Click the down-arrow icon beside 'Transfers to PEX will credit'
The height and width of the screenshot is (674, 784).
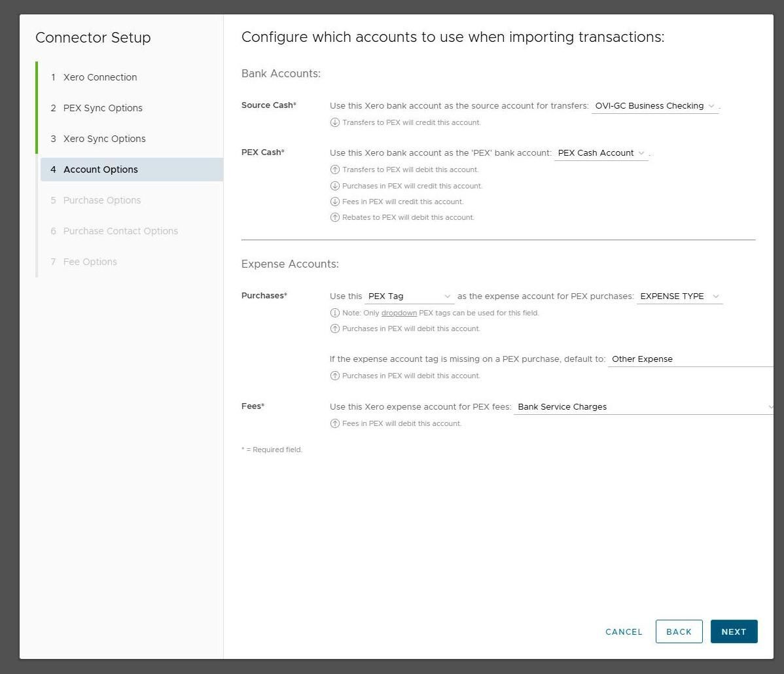click(x=334, y=122)
